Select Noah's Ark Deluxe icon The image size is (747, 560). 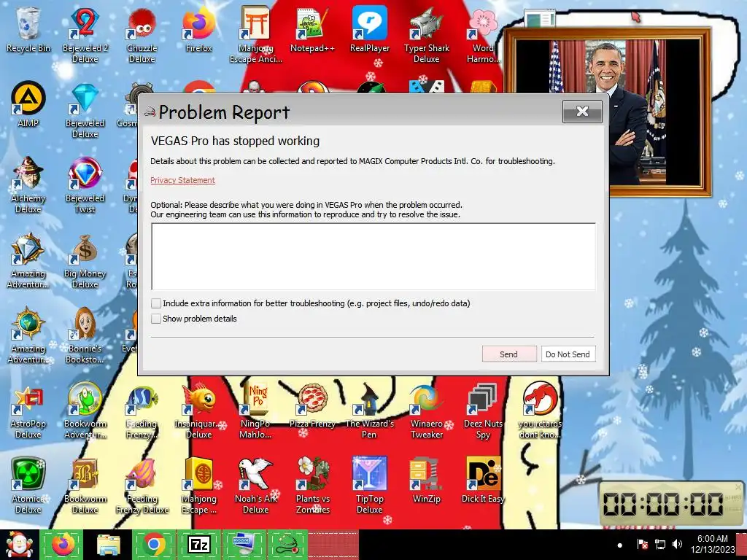256,486
